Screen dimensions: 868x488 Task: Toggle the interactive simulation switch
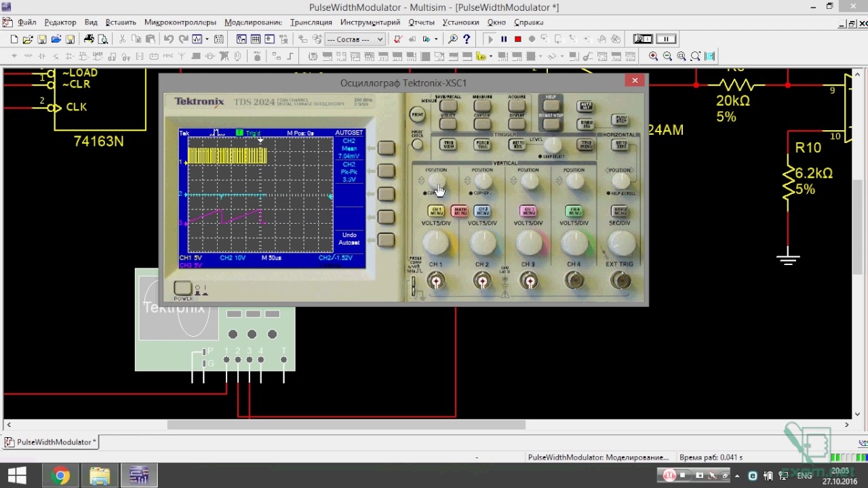tap(643, 39)
